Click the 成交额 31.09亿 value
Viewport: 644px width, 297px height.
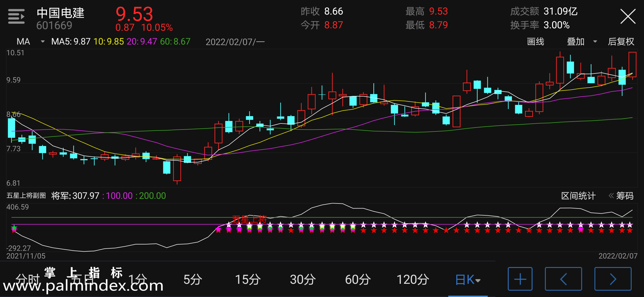coord(544,11)
